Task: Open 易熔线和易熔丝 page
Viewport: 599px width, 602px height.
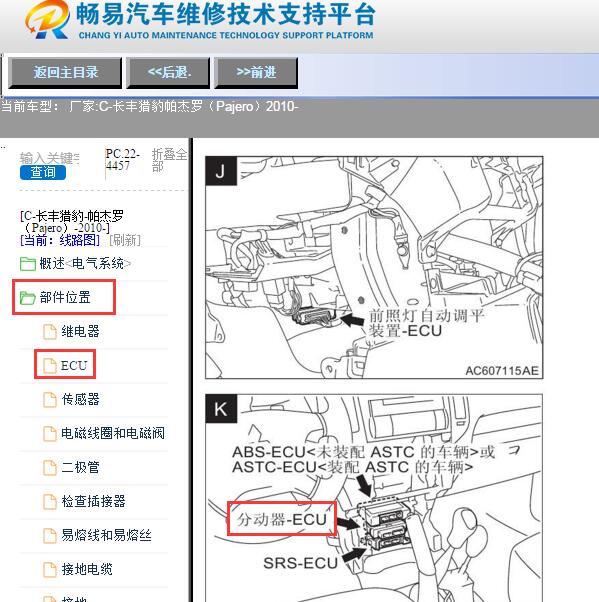Action: tap(106, 535)
